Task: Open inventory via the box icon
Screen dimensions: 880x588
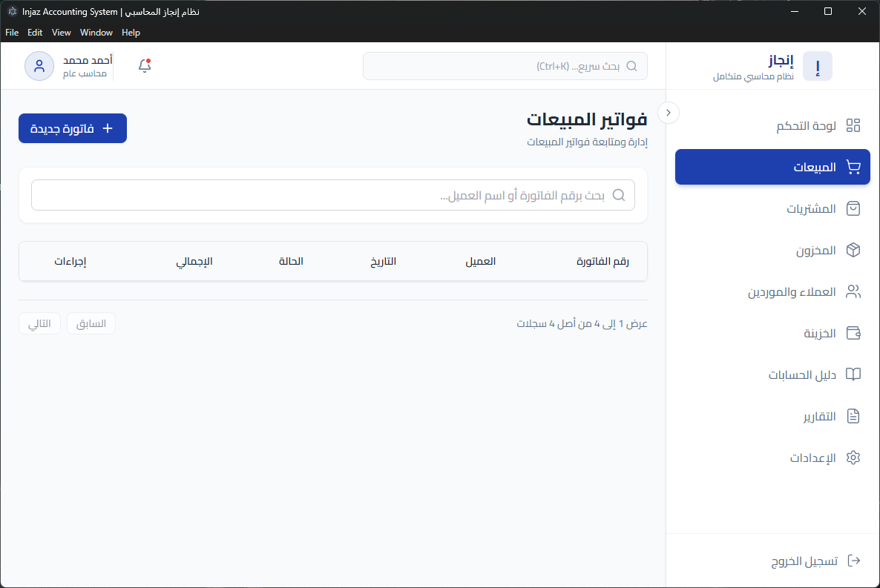Action: [x=853, y=250]
